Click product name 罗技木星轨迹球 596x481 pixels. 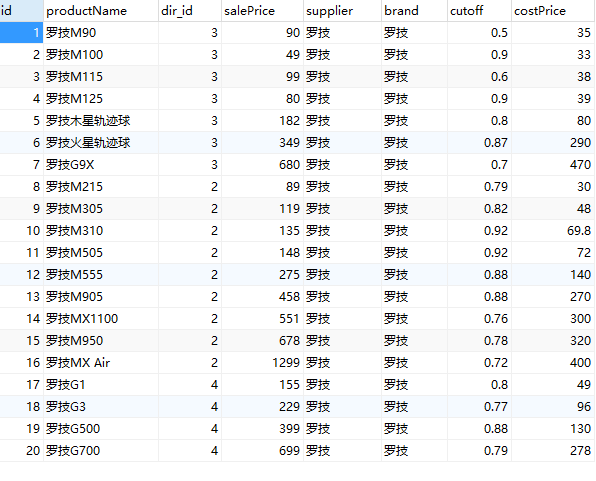tap(88, 121)
